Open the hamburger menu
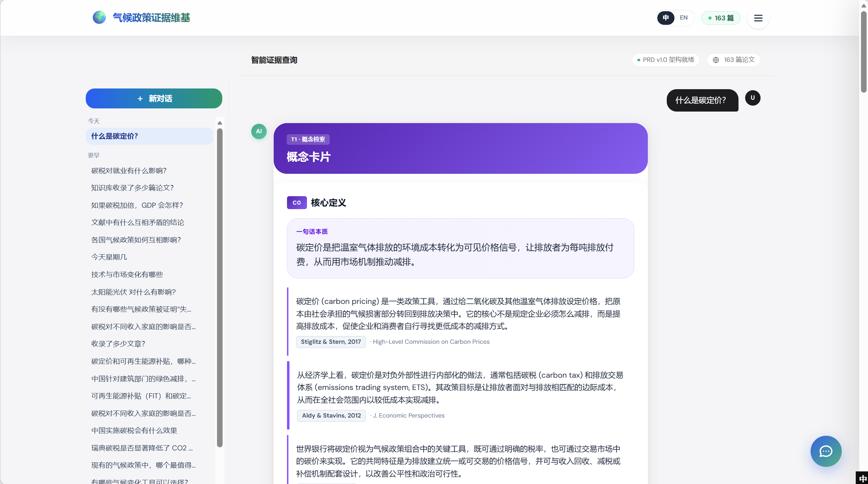868x484 pixels. (758, 18)
